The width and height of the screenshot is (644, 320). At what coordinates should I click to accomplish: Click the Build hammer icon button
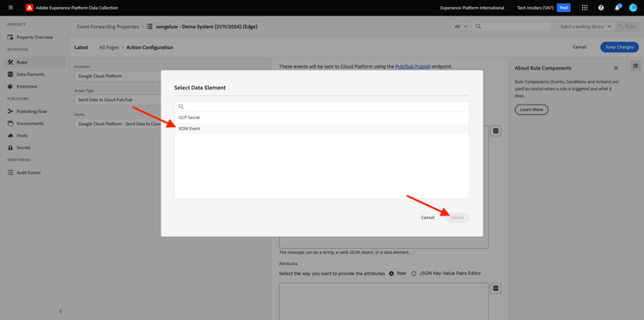coord(627,27)
